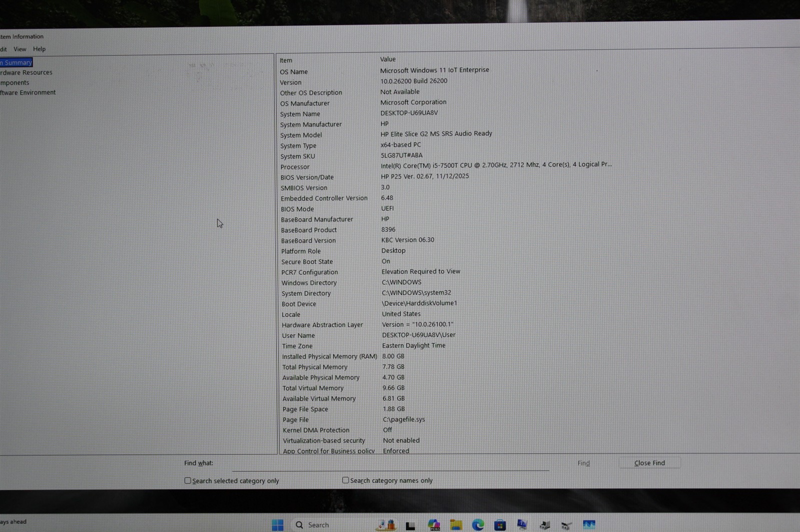Select Eastern Daylight Time value
This screenshot has width=800, height=532.
tap(414, 345)
